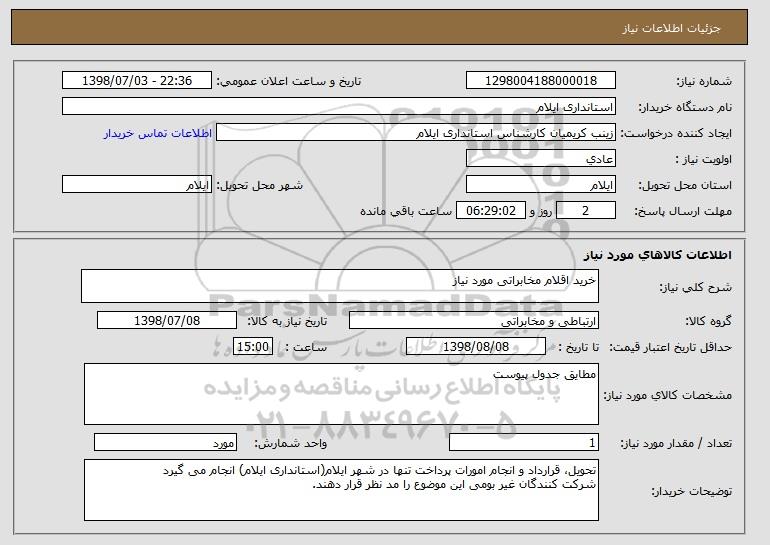Click the text ساعت باقی مانده
This screenshot has height=545, width=770.
pos(406,211)
